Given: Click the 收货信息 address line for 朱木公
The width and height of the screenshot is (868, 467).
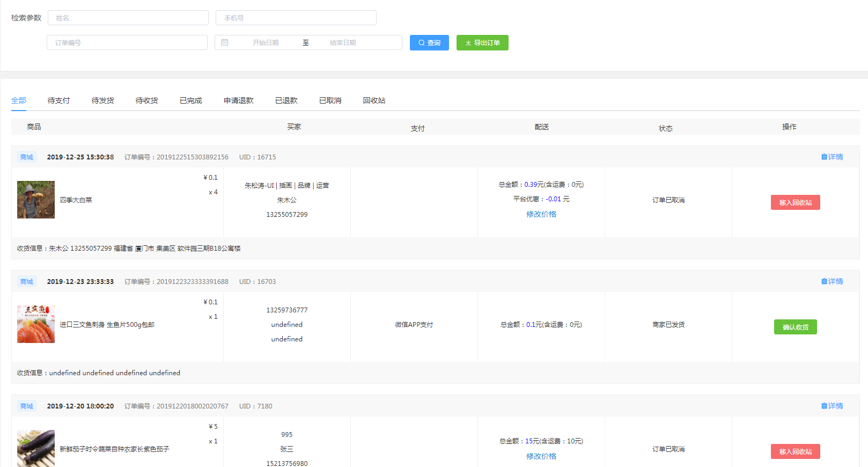Looking at the screenshot, I should coord(129,248).
